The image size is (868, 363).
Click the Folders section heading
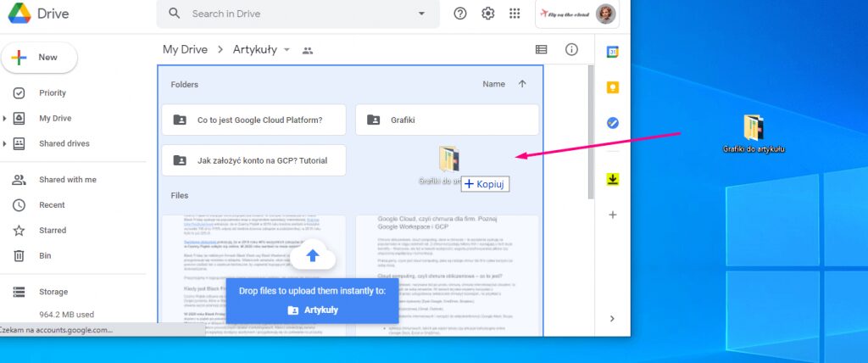click(x=184, y=85)
